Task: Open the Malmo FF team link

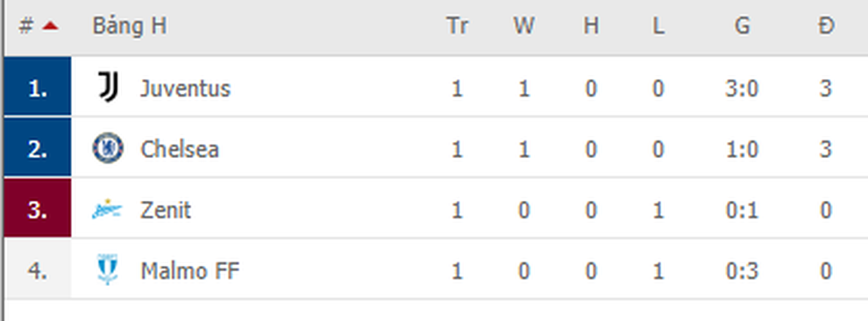Action: [x=190, y=271]
